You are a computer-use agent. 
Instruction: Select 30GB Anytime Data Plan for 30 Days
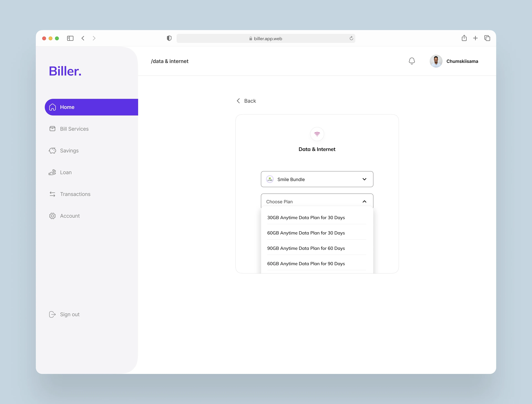306,217
